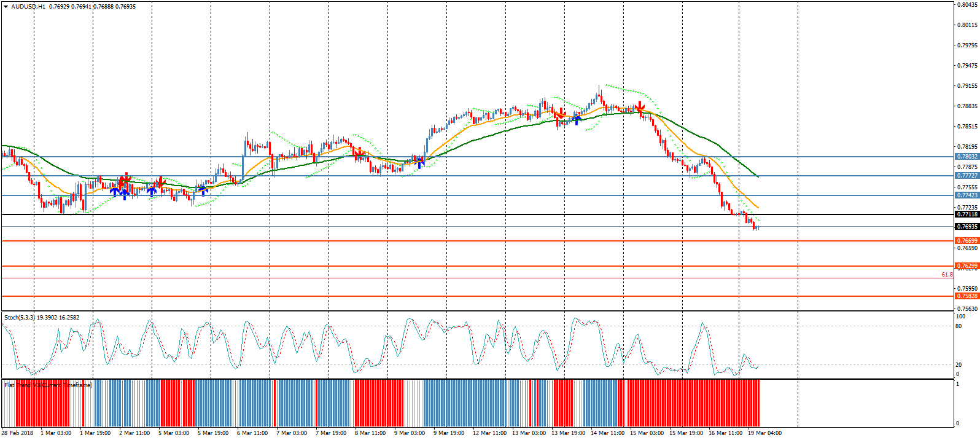Select the blue 0.77727 price level label
Screen dimensions: 980x440
pyautogui.click(x=966, y=176)
